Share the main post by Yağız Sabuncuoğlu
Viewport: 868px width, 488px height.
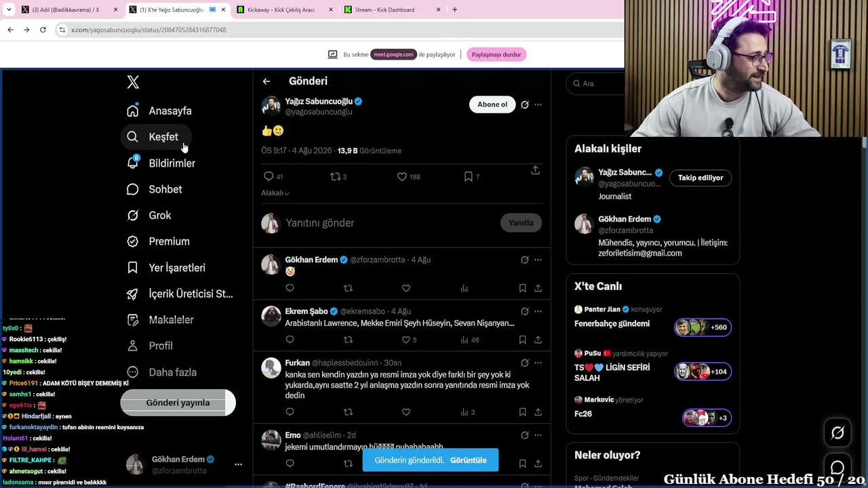pos(535,170)
